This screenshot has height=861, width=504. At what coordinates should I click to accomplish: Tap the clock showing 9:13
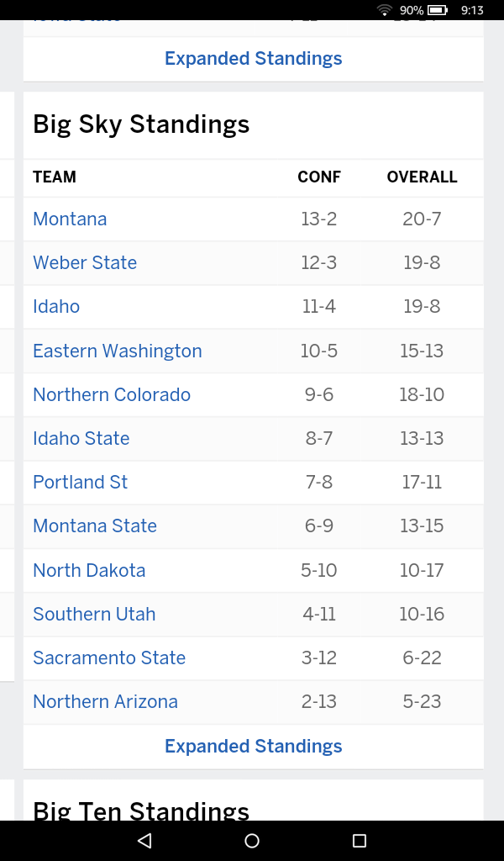[472, 11]
